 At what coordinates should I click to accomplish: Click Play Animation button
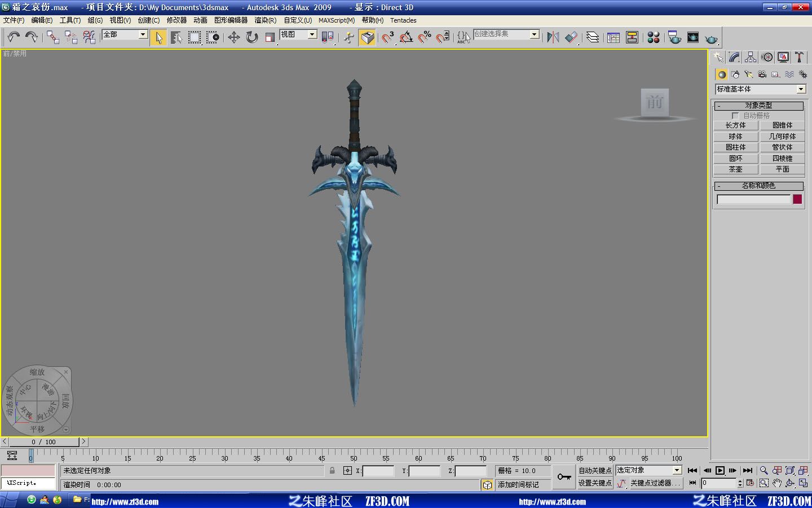720,470
